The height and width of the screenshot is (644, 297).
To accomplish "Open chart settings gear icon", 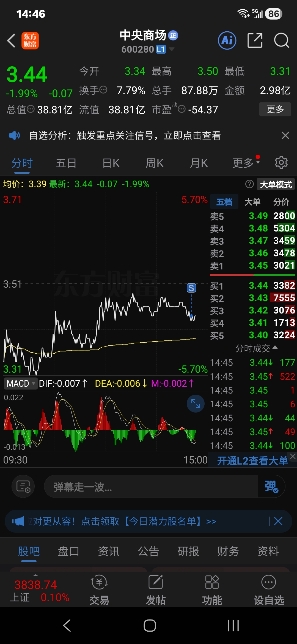I will pyautogui.click(x=281, y=162).
